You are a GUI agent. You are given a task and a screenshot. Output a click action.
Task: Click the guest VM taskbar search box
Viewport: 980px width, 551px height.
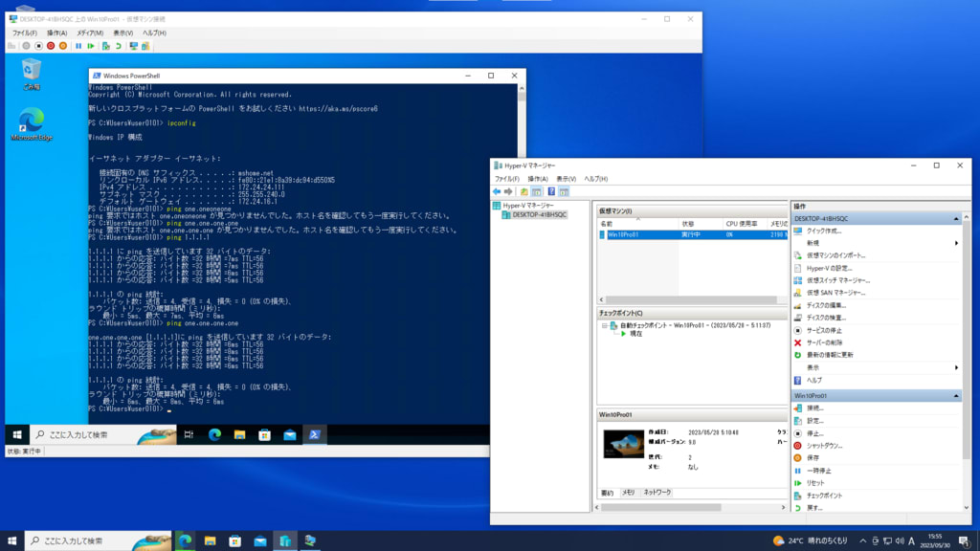coord(105,434)
